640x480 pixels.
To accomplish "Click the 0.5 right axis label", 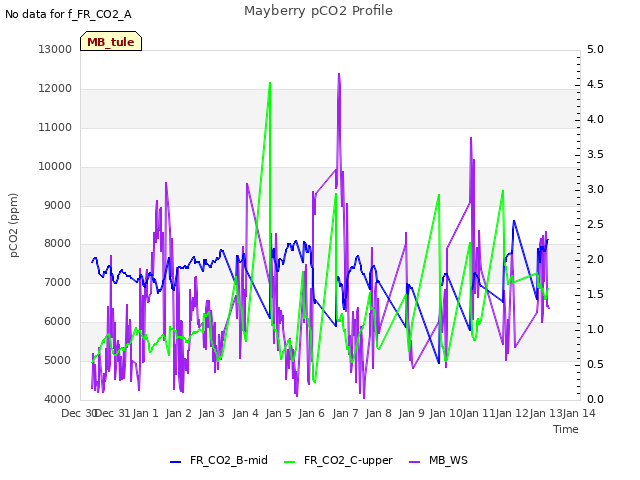I will tap(595, 364).
